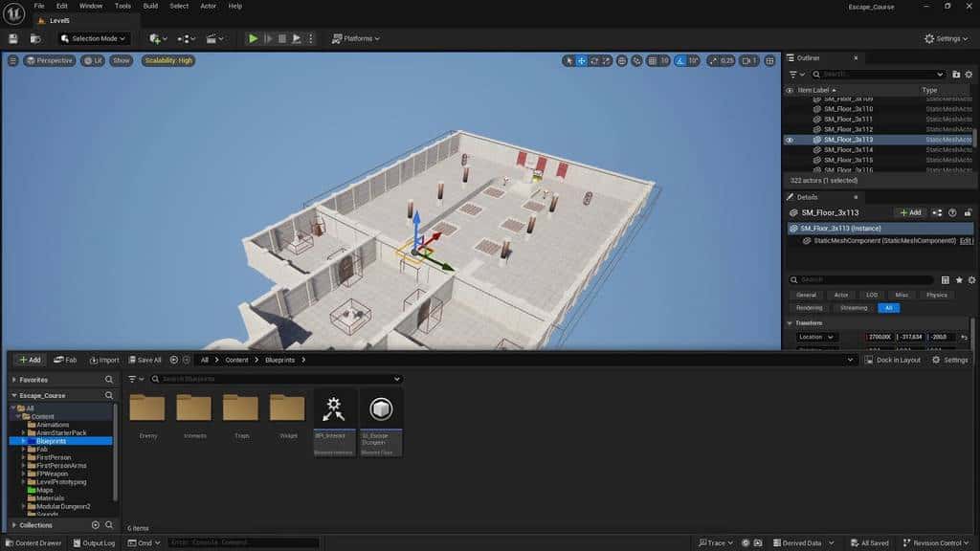Open the Location type dropdown in Transform
980x551 pixels.
point(815,338)
